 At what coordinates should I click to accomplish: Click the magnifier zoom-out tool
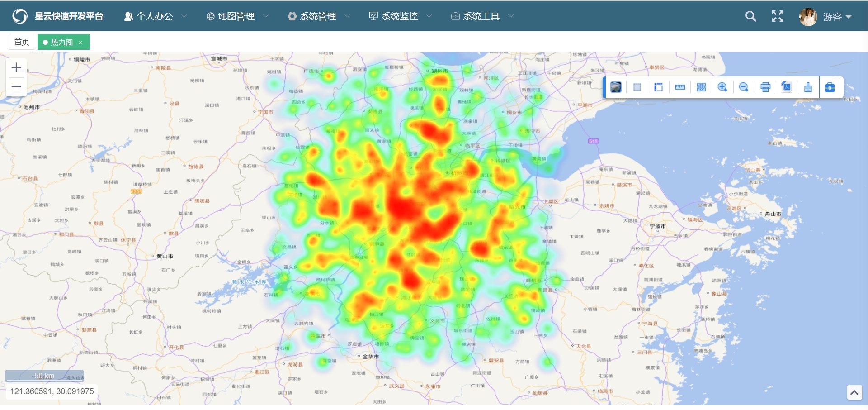click(744, 87)
